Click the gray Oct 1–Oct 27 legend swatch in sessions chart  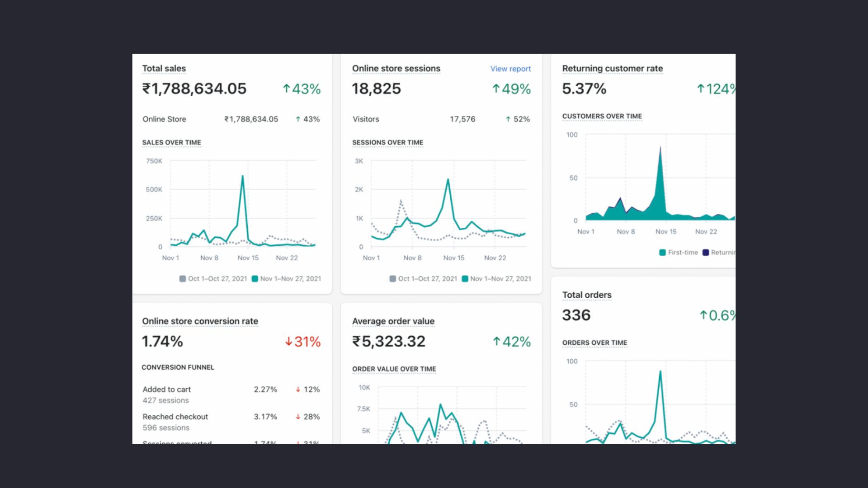pos(393,279)
